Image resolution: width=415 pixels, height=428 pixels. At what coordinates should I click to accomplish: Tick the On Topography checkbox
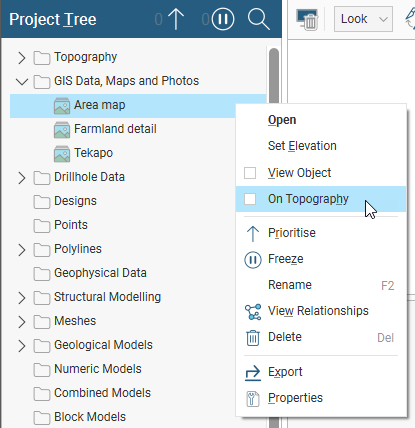[250, 199]
